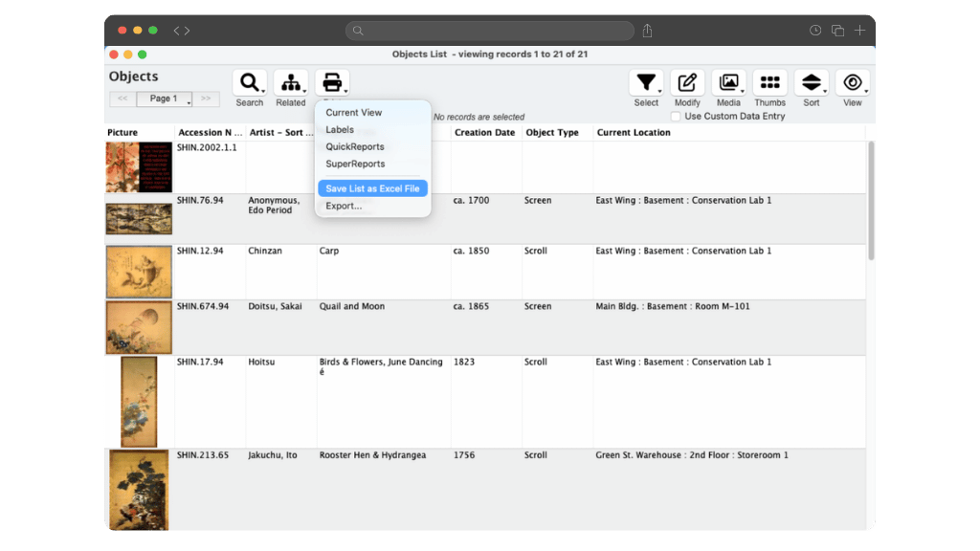Sort by Creation Date column header

pos(485,132)
